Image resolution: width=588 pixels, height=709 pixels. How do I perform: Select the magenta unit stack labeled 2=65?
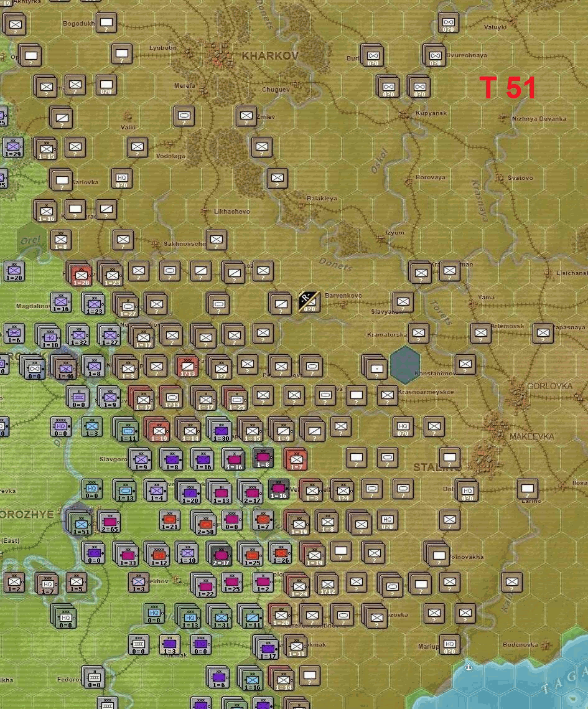click(x=110, y=522)
